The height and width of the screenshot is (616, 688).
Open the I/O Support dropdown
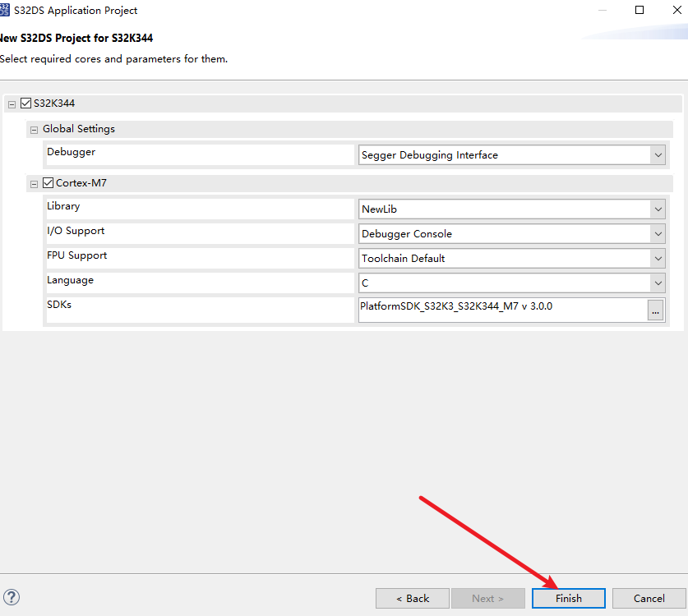click(511, 234)
